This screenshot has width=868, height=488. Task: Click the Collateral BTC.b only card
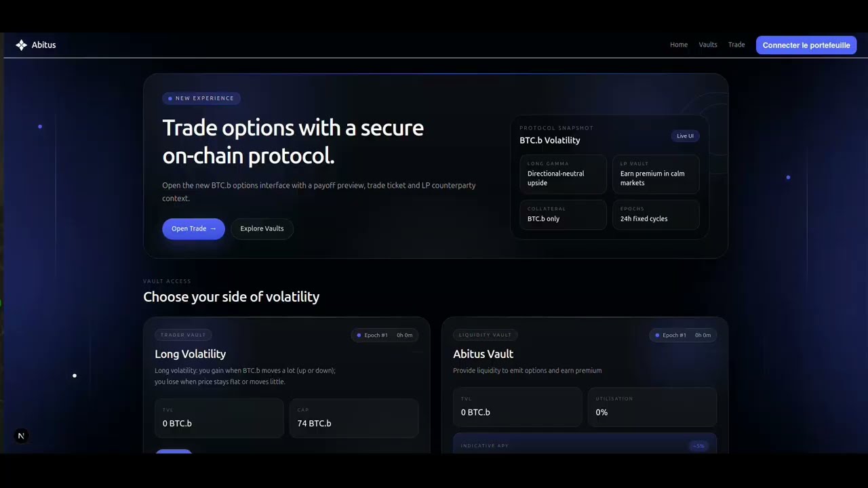[563, 215]
